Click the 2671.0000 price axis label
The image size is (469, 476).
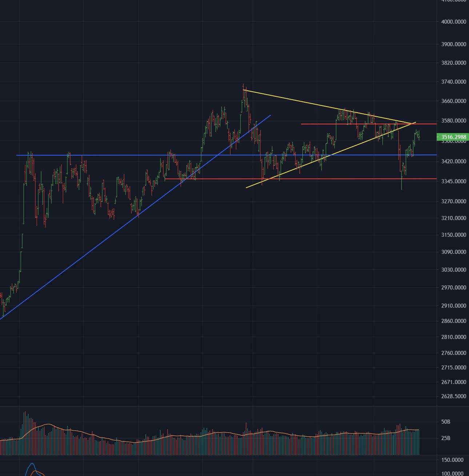click(453, 382)
